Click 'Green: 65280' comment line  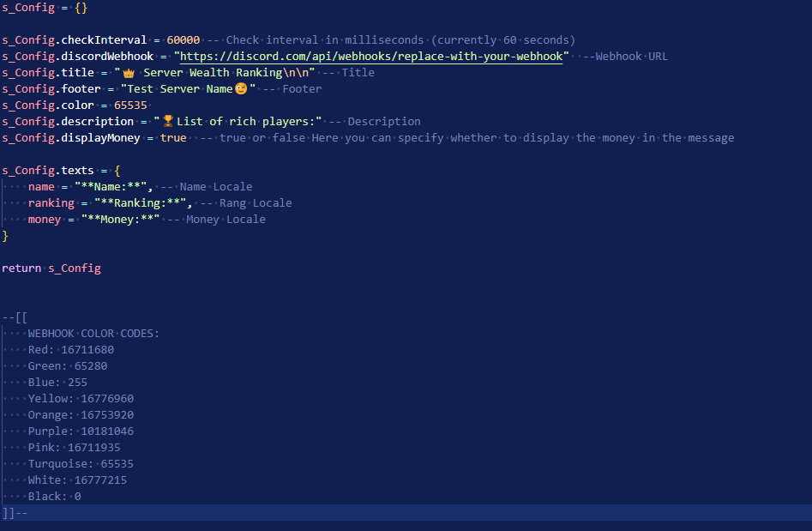(68, 366)
